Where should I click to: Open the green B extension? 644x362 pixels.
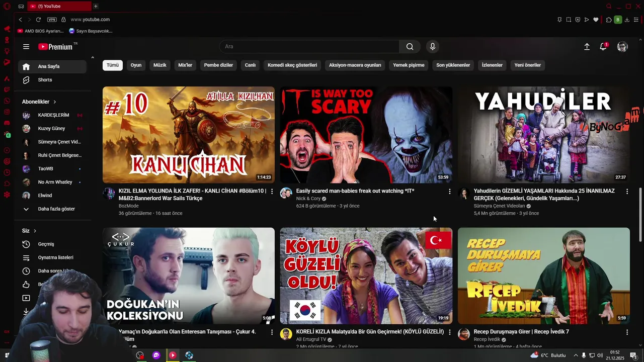pyautogui.click(x=618, y=20)
